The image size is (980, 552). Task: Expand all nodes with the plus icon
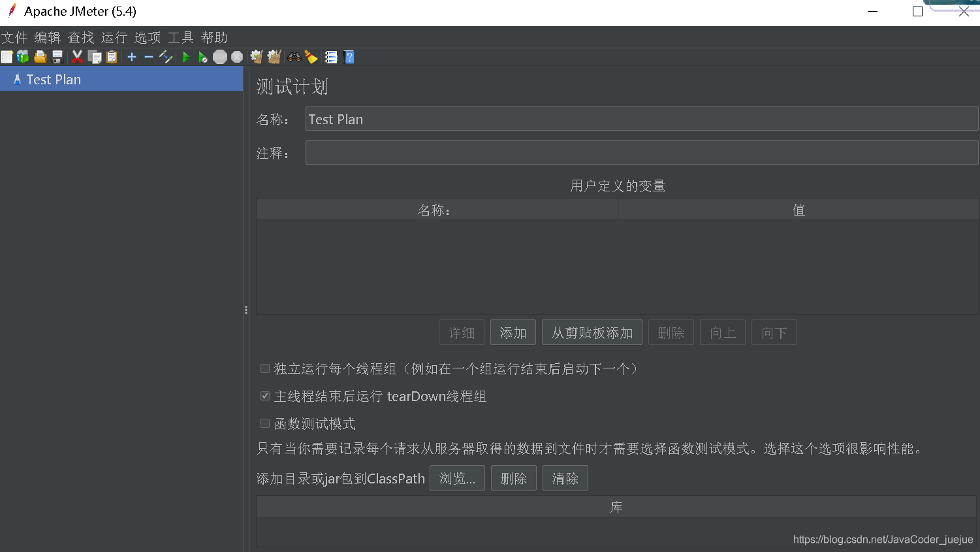[132, 57]
